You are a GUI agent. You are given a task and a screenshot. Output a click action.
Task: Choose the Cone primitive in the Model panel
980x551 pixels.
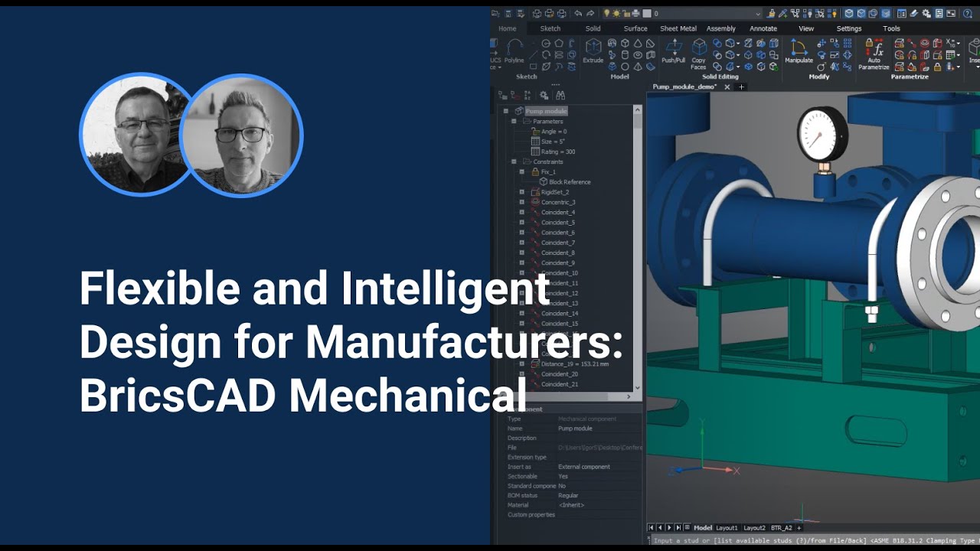click(x=638, y=43)
